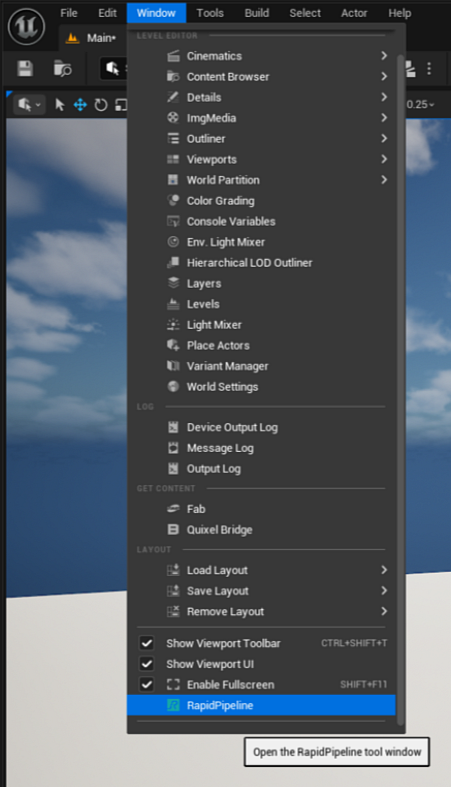This screenshot has width=451, height=787.
Task: Expand the Outliner submenu arrow
Action: 384,138
